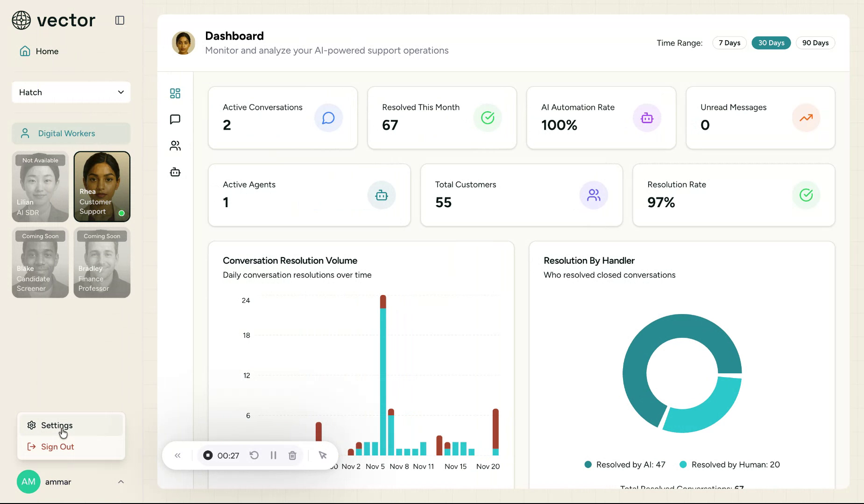Collapse the ammar user menu chevron
The height and width of the screenshot is (504, 864).
[121, 482]
